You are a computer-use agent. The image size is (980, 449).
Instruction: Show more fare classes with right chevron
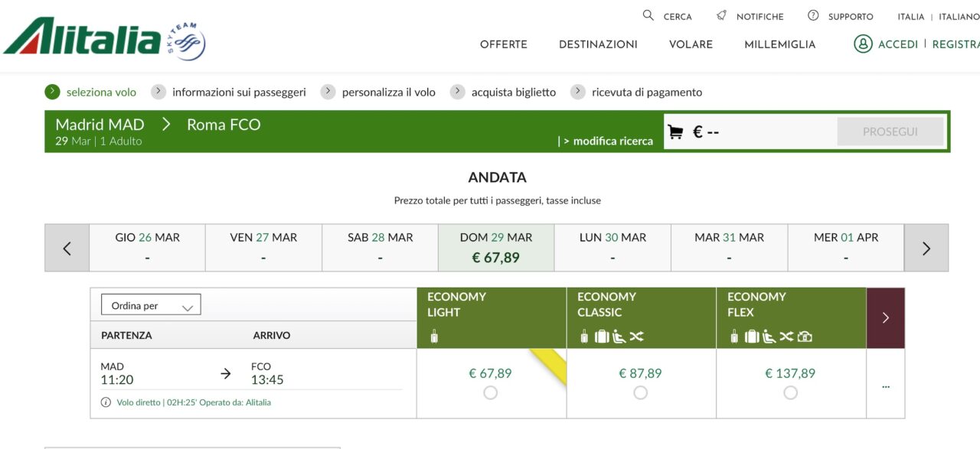tap(886, 317)
